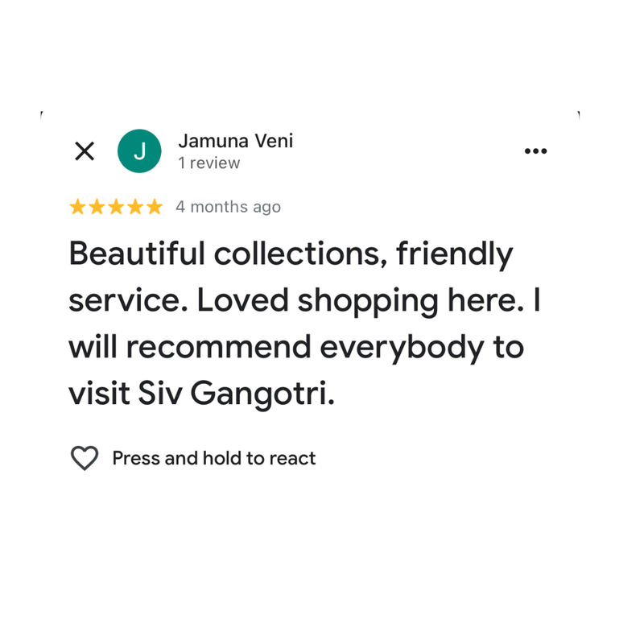Select the second yellow rating star
The image size is (644, 644).
point(97,207)
